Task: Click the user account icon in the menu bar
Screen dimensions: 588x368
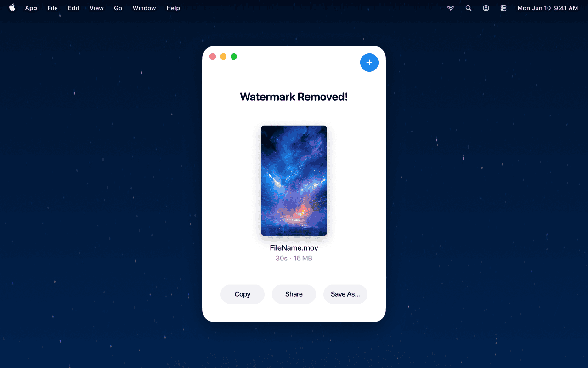Action: coord(486,8)
